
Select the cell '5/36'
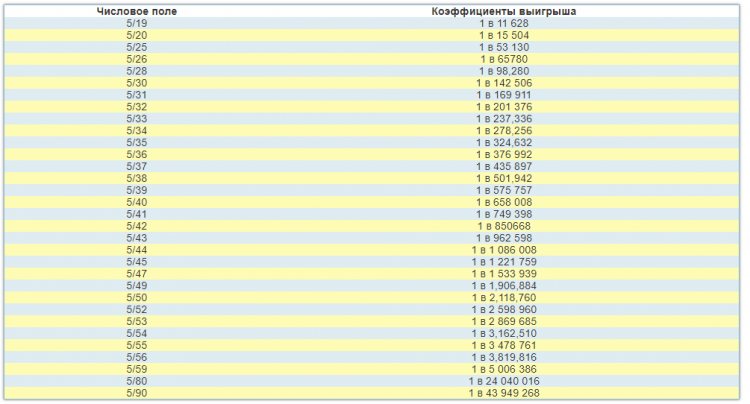pos(137,155)
